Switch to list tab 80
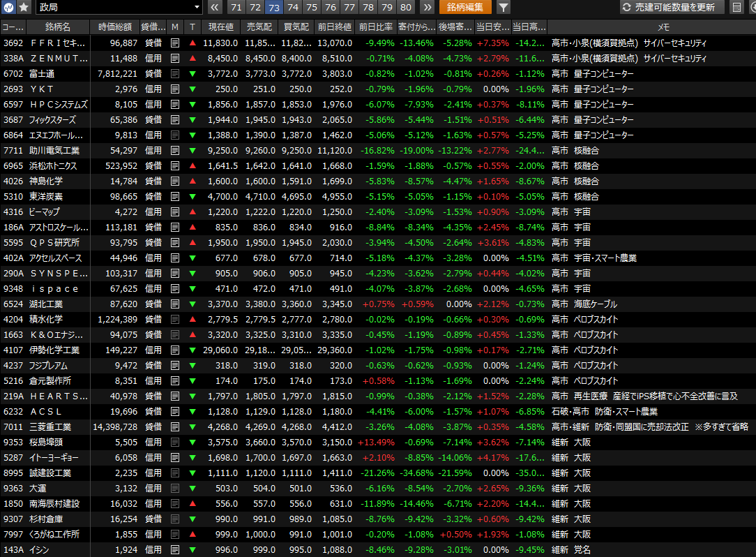This screenshot has width=756, height=557. click(405, 7)
